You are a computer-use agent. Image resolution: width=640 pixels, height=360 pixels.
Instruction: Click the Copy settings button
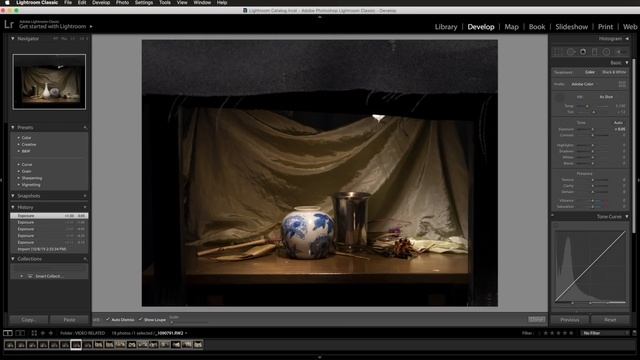[x=28, y=320]
